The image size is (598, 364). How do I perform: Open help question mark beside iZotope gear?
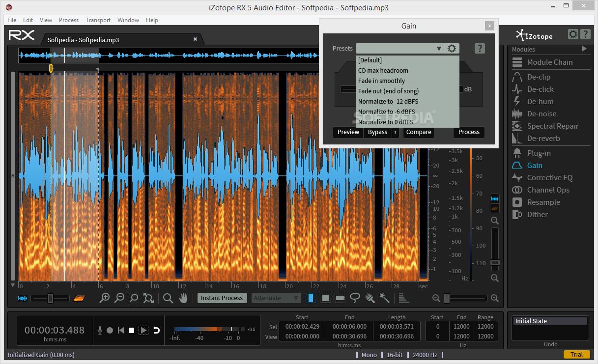coord(585,34)
